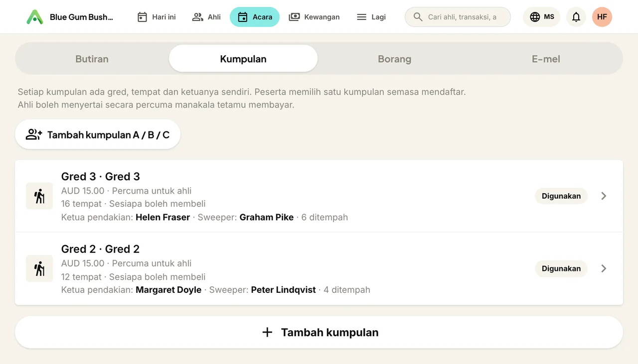The image size is (638, 364).
Task: Click the 16 tempat capacity line
Action: 133,204
